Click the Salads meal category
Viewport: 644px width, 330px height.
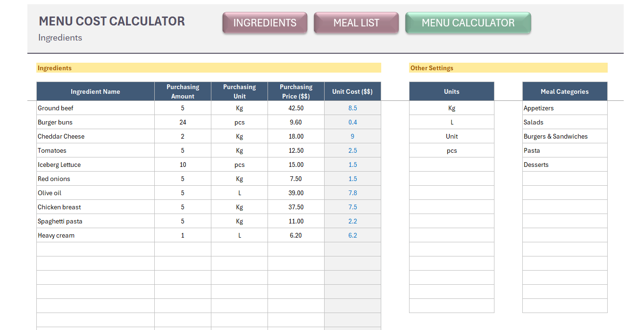565,122
